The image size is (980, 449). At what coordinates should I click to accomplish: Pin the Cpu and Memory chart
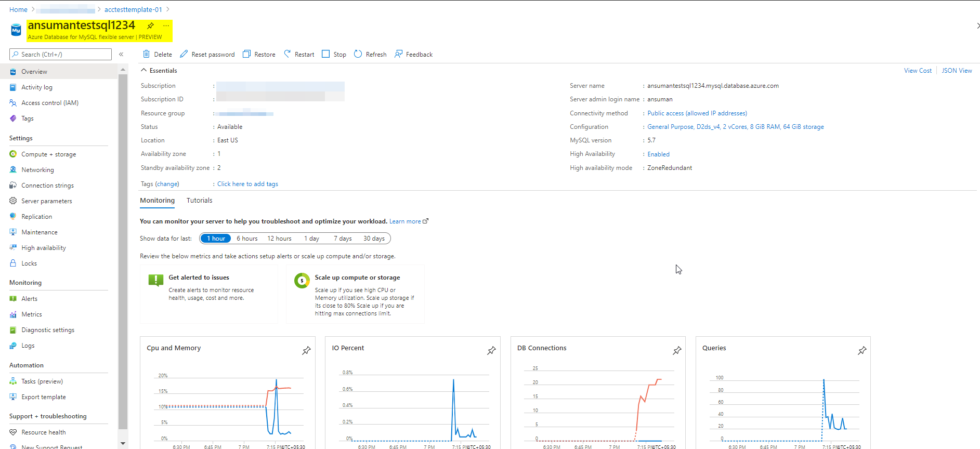[306, 351]
